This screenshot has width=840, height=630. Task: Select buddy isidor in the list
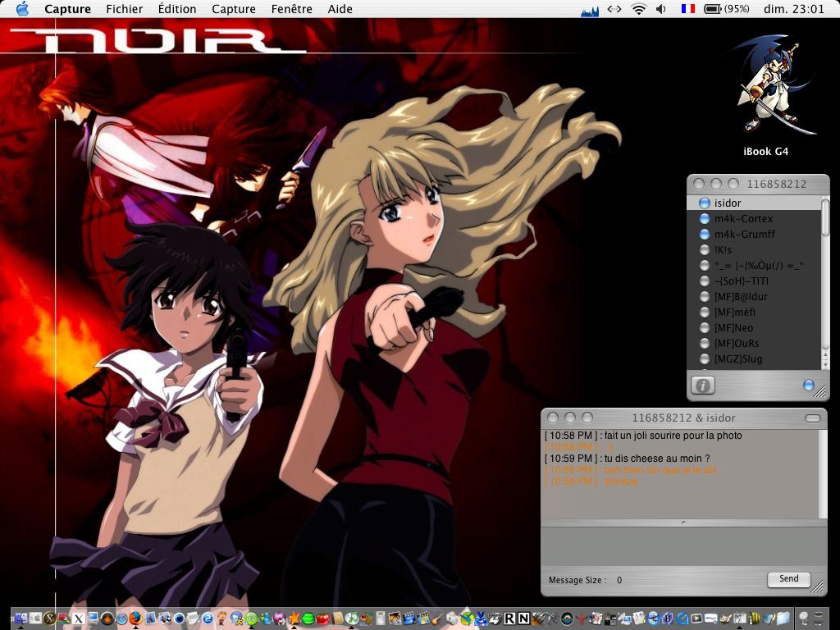point(755,203)
